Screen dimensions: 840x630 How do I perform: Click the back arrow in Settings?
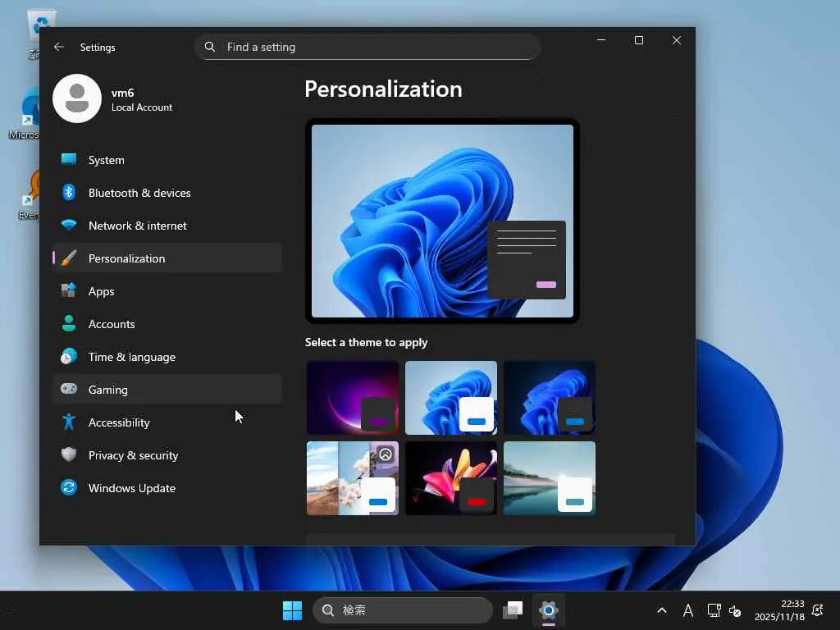pyautogui.click(x=59, y=48)
